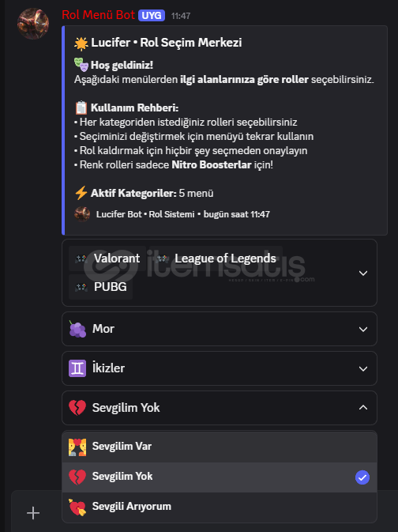Open the İkizler zodiac select menu

pos(220,368)
